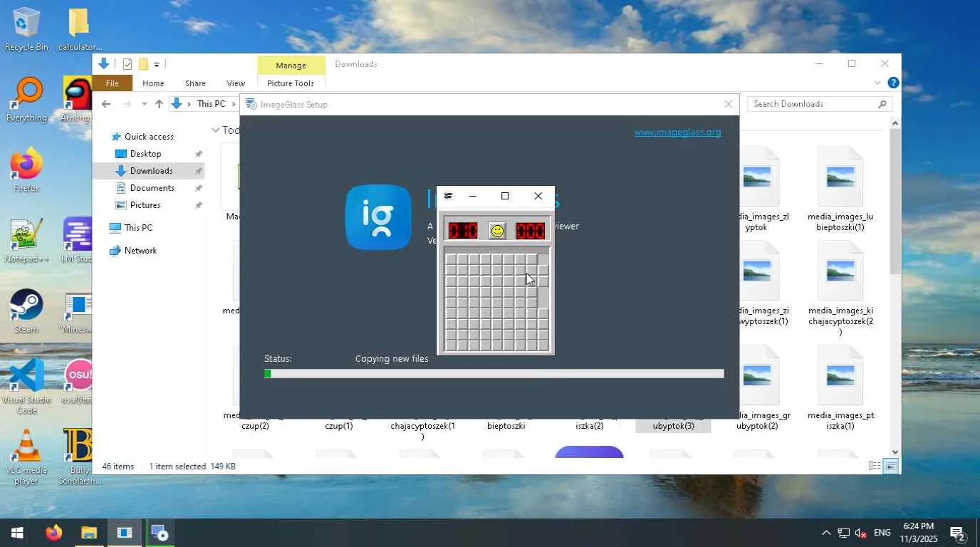The image size is (980, 547).
Task: Select Network in the navigation pane
Action: pyautogui.click(x=140, y=251)
